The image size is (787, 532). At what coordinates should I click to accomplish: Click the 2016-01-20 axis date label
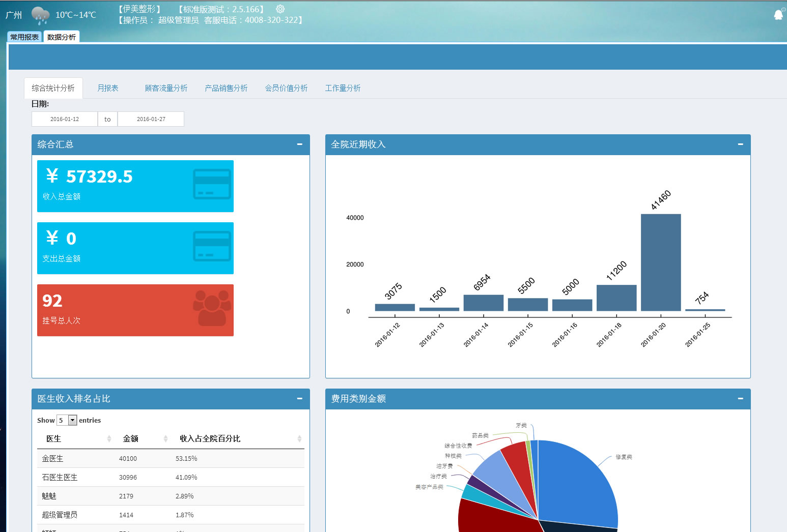[653, 335]
